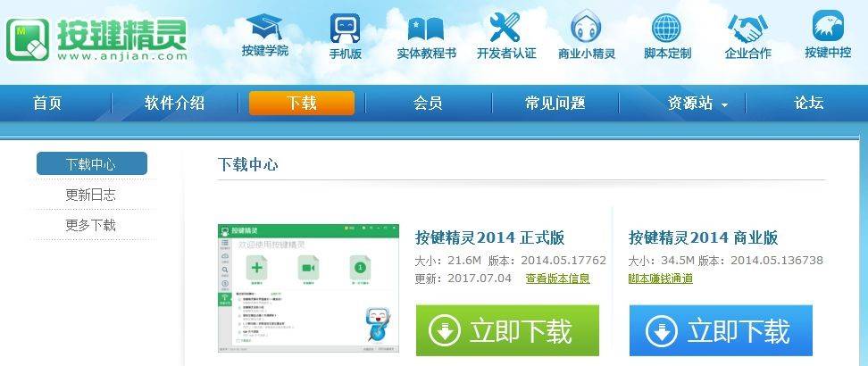Click the 实体教程书 book icon
The width and height of the screenshot is (868, 366).
(x=426, y=29)
